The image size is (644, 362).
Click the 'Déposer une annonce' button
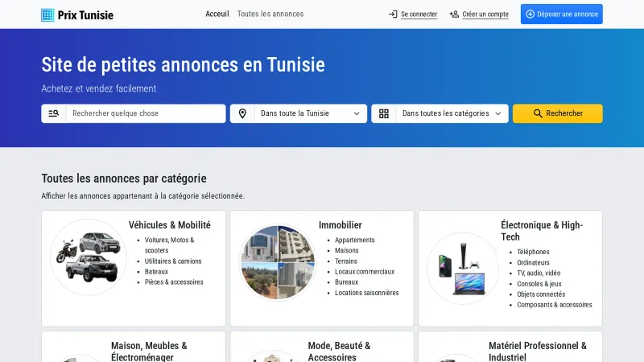[x=561, y=14]
